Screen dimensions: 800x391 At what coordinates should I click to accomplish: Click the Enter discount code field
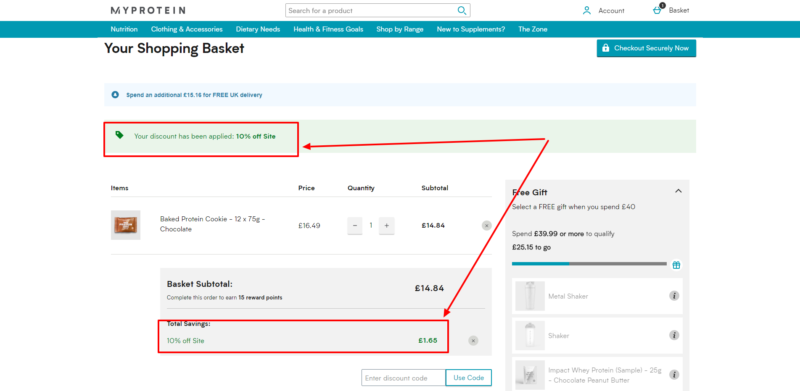(404, 378)
